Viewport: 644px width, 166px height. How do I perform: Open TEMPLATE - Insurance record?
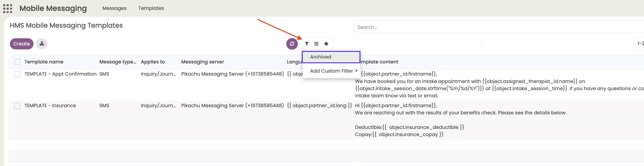[x=50, y=105]
